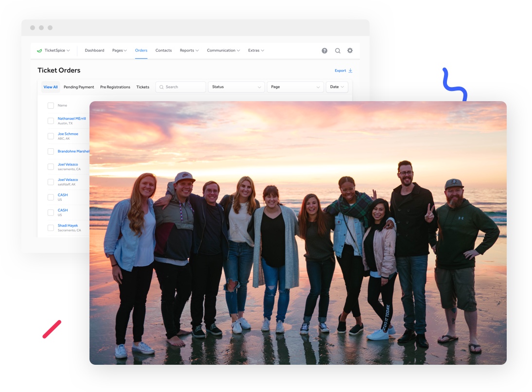This screenshot has height=392, width=532.
Task: Check the Joe Schmoe order checkbox
Action: tap(51, 136)
